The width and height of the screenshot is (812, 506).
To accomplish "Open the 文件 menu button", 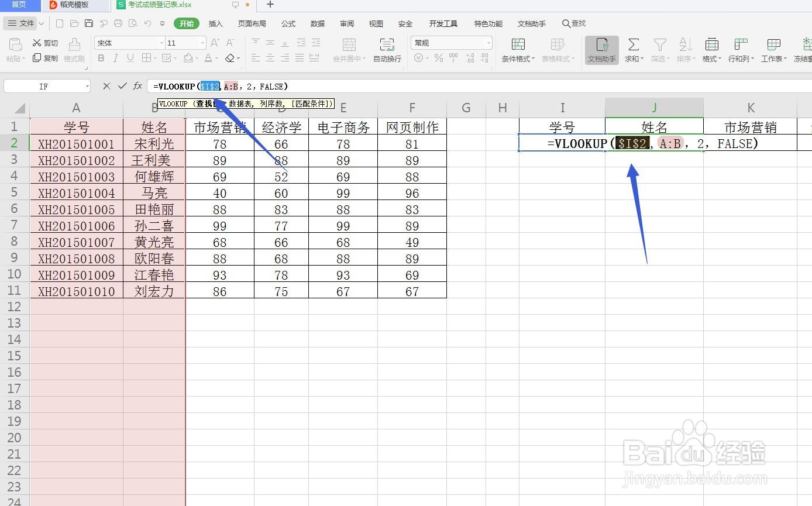I will [22, 23].
